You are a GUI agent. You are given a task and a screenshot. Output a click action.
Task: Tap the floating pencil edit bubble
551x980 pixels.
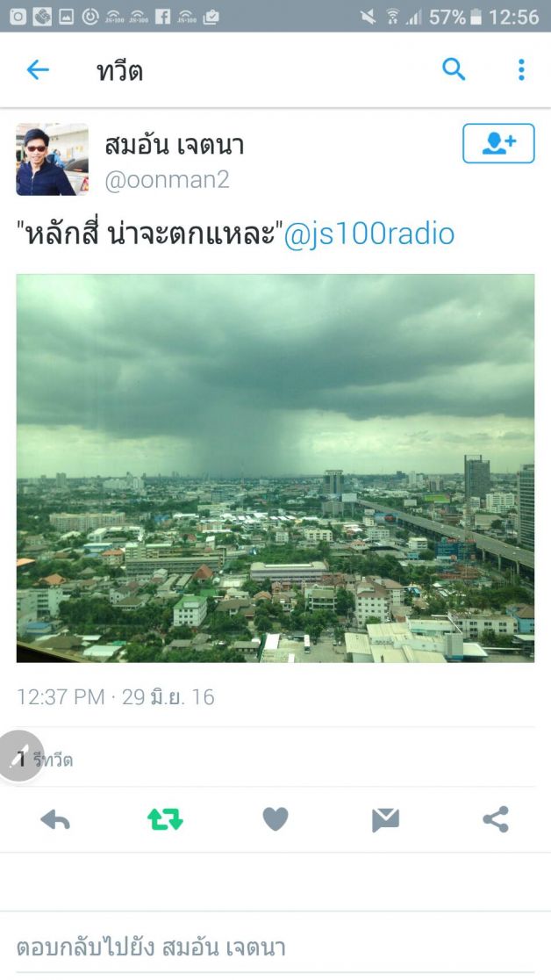click(20, 756)
